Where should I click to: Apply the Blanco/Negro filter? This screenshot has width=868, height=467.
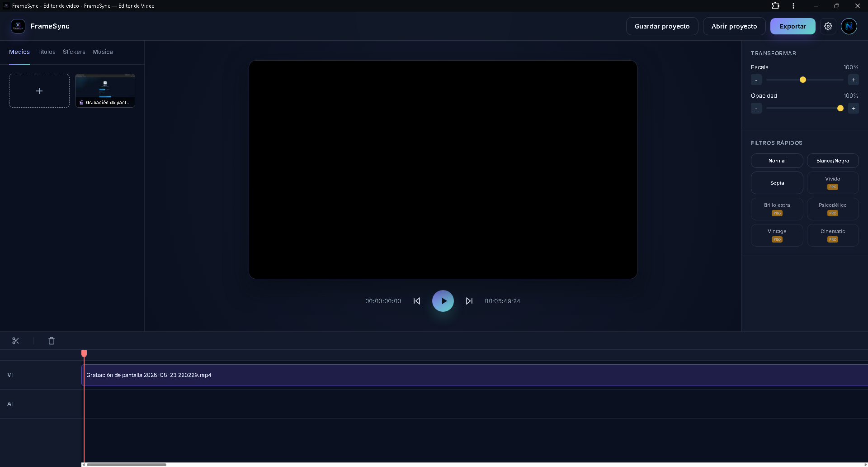click(833, 161)
